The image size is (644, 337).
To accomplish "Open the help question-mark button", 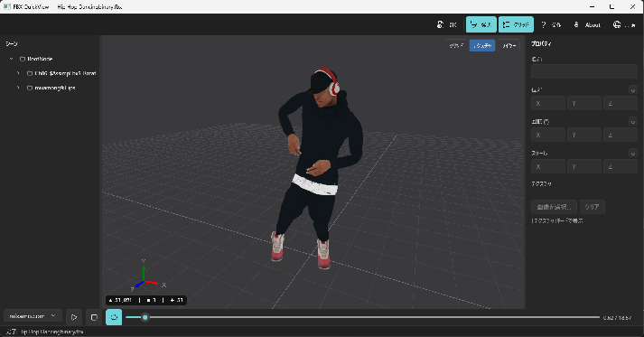I will coord(551,24).
